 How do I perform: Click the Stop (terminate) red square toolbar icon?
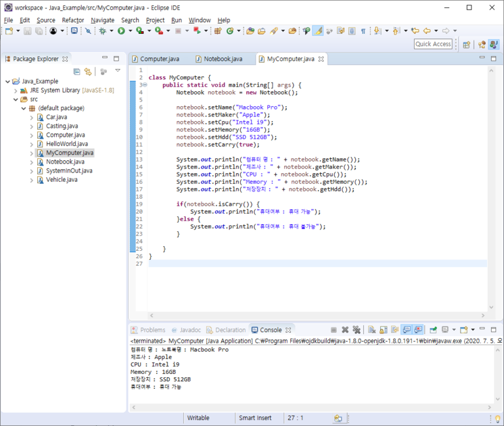(x=178, y=31)
